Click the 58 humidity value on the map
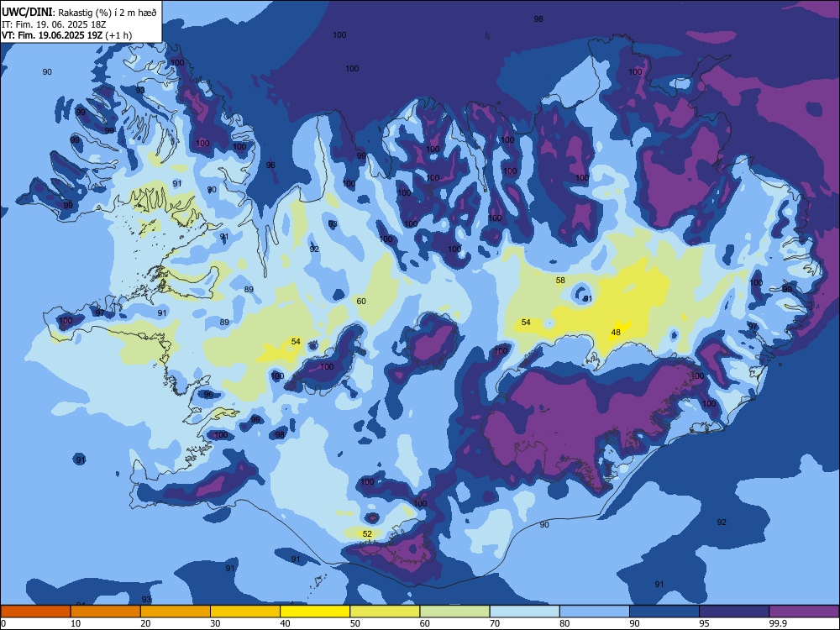Image resolution: width=840 pixels, height=630 pixels. pos(560,281)
